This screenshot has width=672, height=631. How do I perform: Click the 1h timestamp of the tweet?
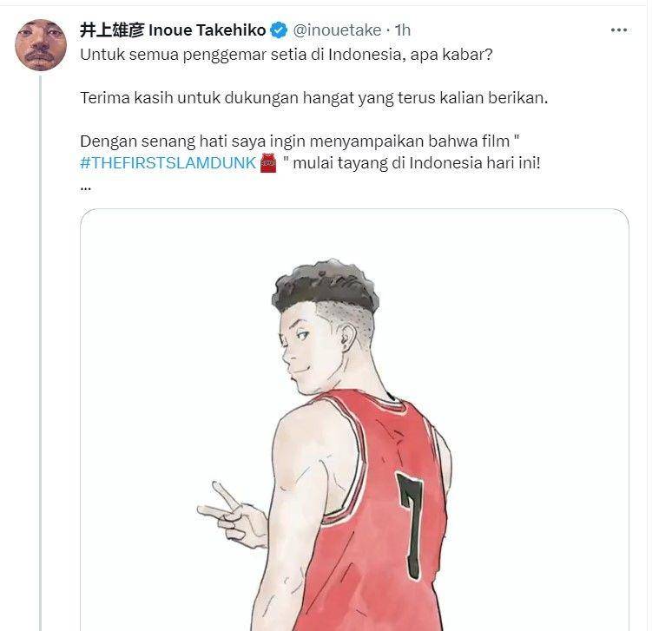pyautogui.click(x=403, y=30)
